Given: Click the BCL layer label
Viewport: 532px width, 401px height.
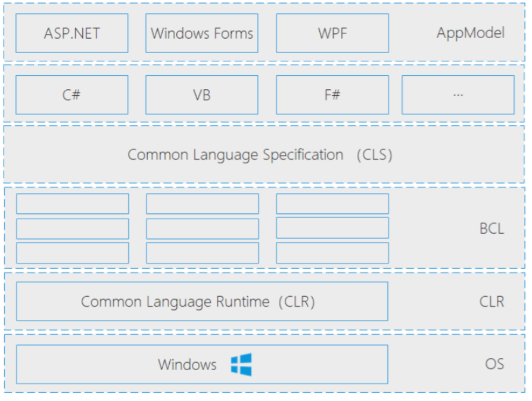Looking at the screenshot, I should click(491, 228).
